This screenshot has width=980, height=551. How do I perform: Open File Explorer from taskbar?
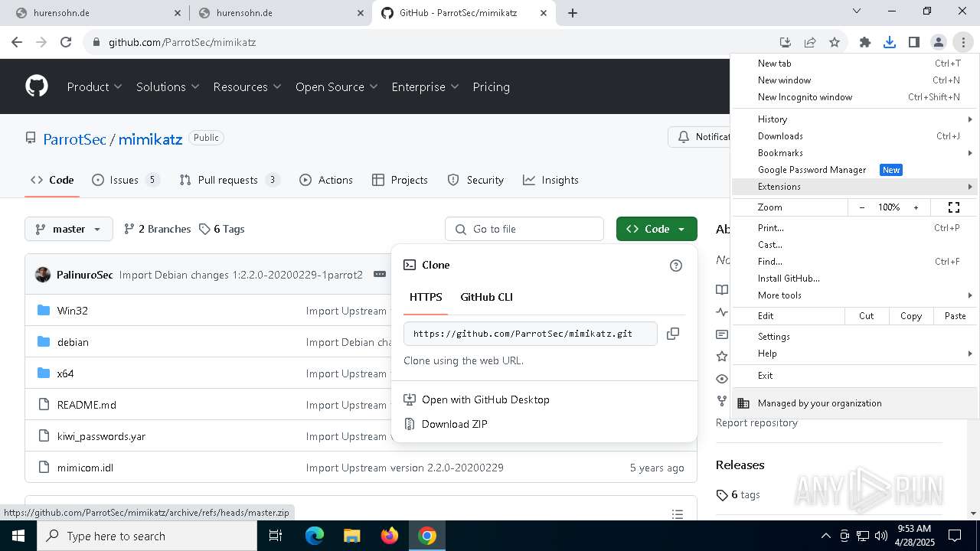click(352, 536)
